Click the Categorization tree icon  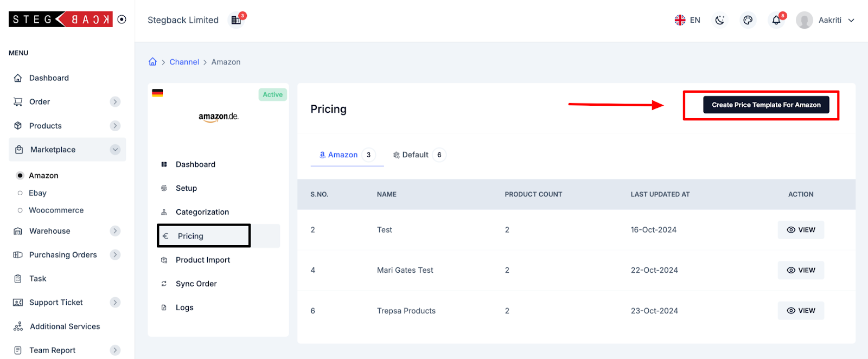(164, 212)
